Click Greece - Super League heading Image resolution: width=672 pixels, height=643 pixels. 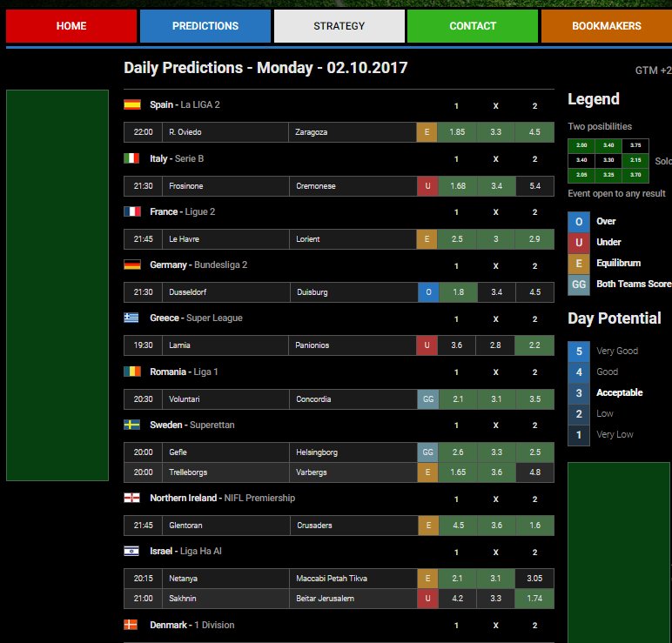(196, 318)
